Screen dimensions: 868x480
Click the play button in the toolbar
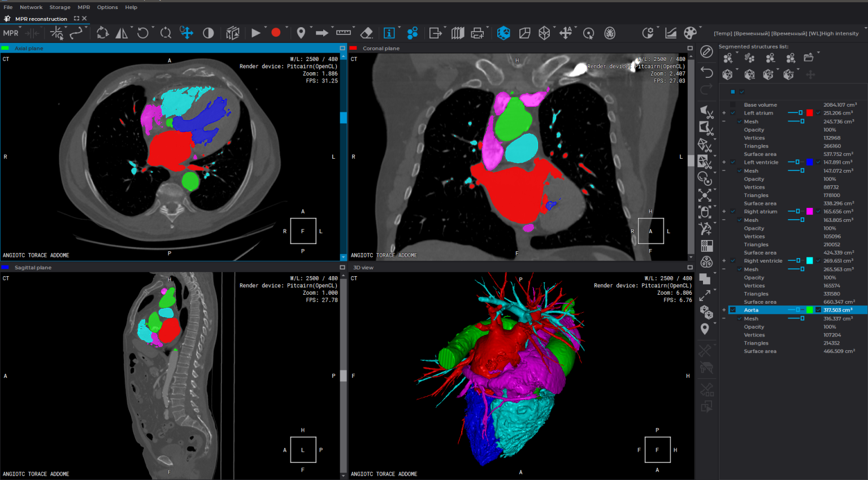255,33
